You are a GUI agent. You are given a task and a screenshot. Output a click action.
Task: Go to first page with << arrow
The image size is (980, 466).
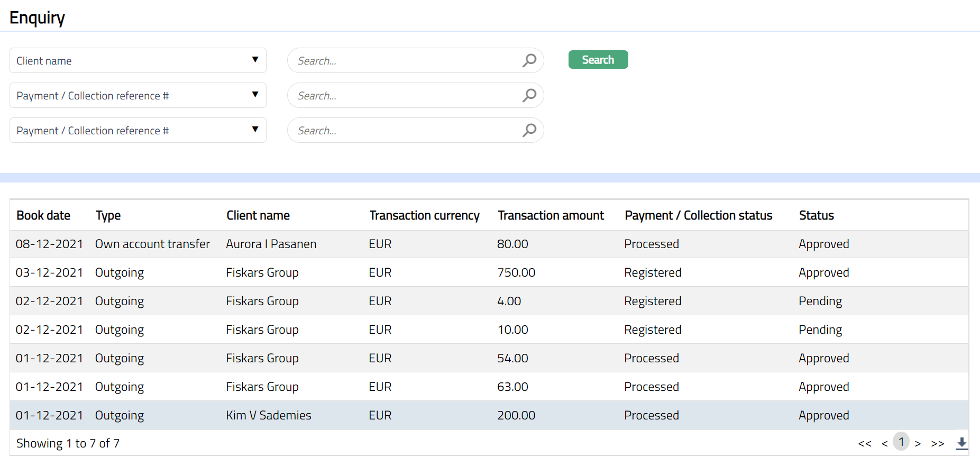[865, 443]
